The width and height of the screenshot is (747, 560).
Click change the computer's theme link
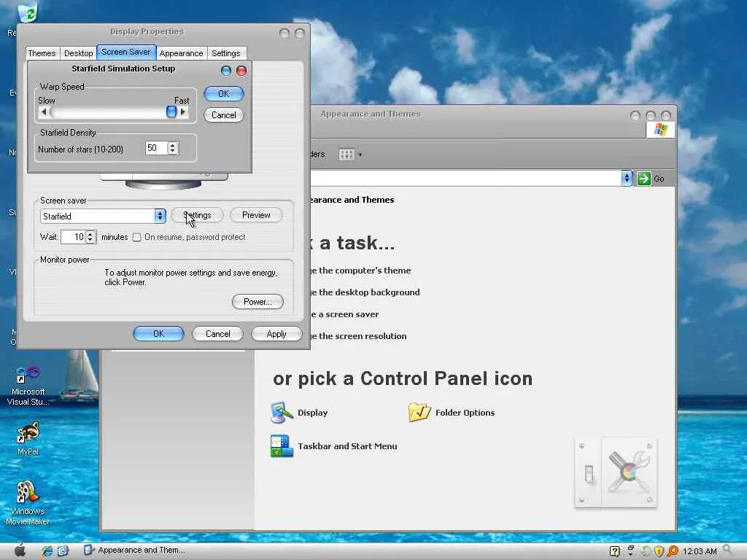coord(360,271)
